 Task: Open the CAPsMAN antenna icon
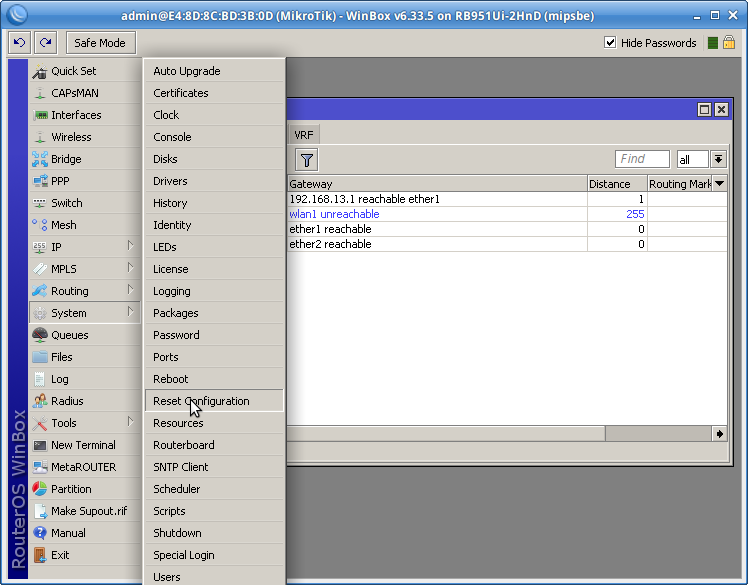[40, 93]
